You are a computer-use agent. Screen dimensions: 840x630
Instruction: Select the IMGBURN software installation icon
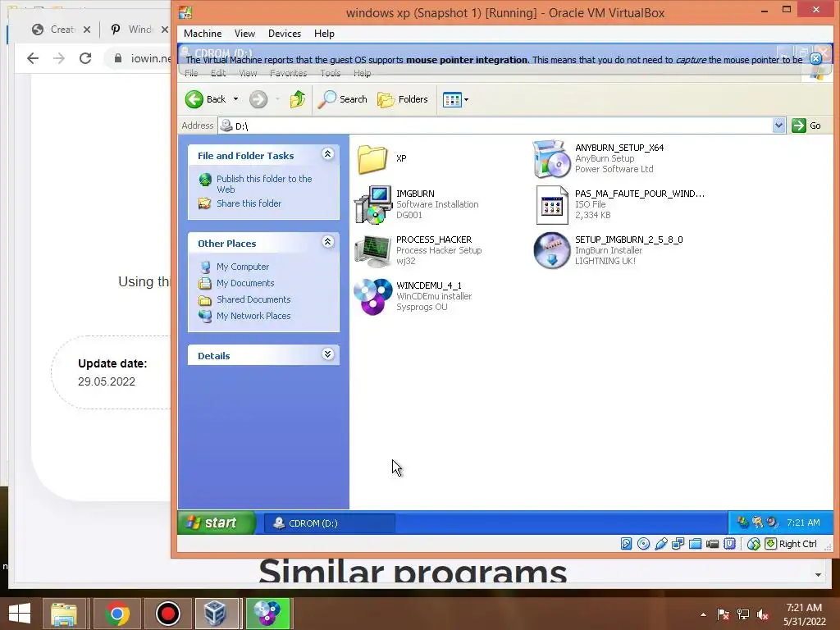373,204
